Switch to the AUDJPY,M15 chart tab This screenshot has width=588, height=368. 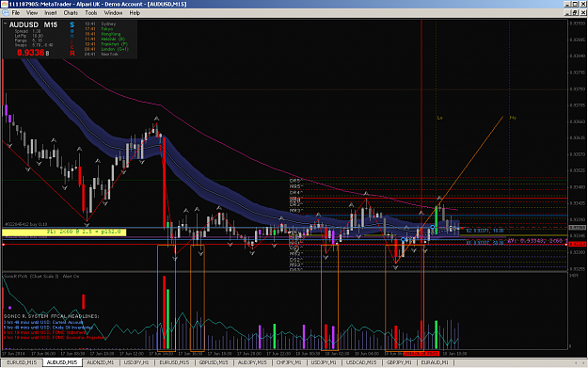click(252, 362)
